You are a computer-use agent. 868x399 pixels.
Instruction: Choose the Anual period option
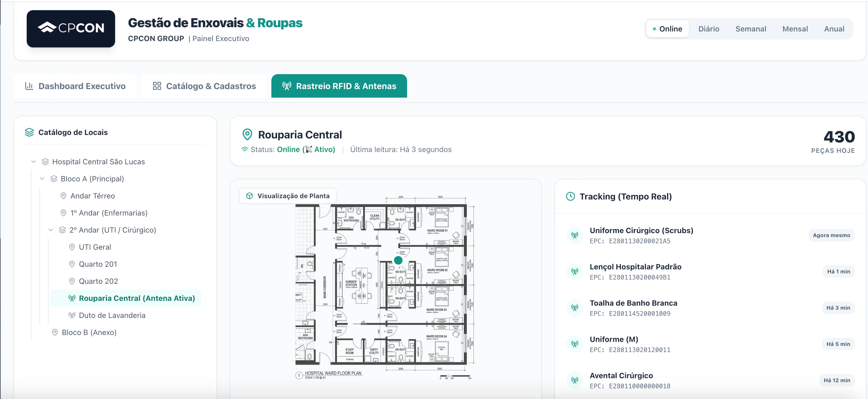tap(834, 29)
